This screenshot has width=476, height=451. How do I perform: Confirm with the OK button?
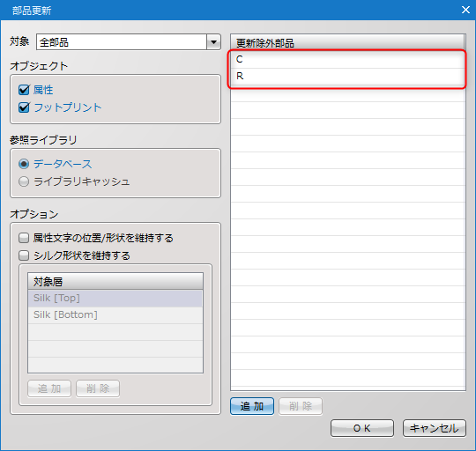362,428
